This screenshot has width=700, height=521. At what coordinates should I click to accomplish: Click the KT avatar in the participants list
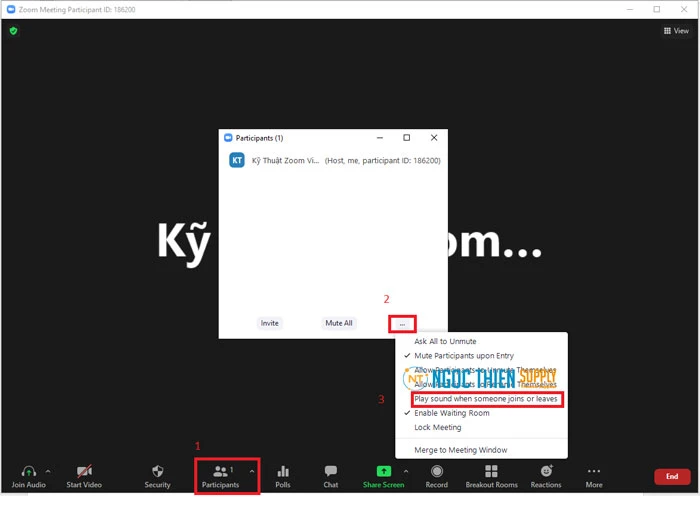237,160
